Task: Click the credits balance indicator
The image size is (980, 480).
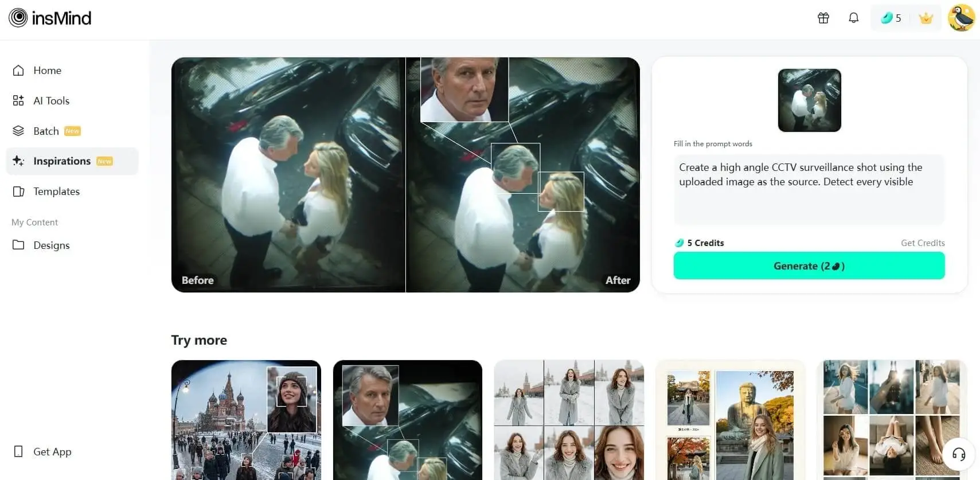Action: (891, 18)
